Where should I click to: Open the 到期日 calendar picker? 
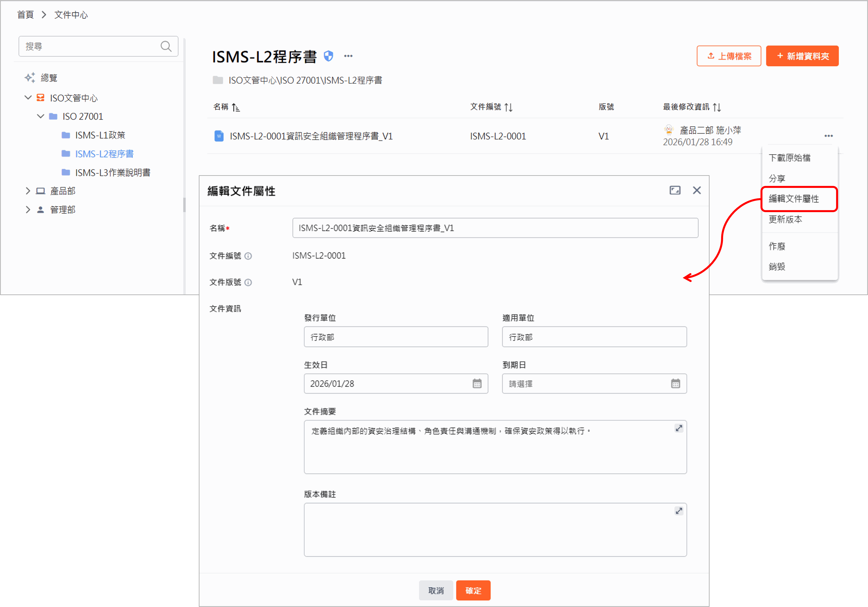point(675,383)
